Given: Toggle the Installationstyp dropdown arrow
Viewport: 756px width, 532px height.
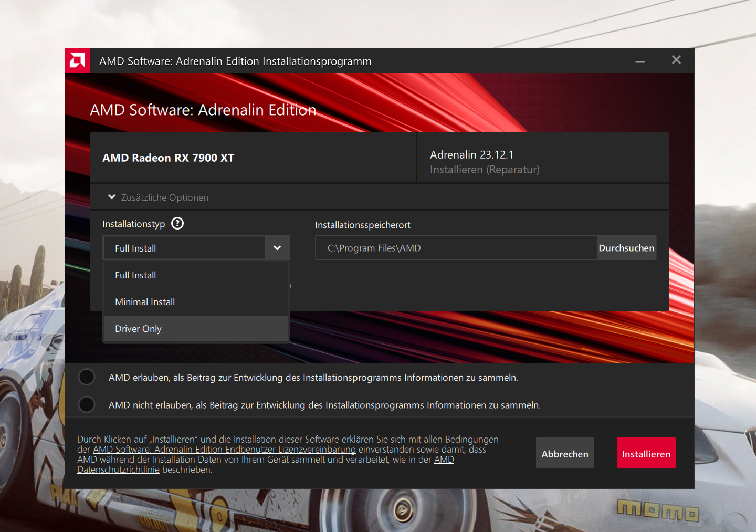Looking at the screenshot, I should coord(277,248).
